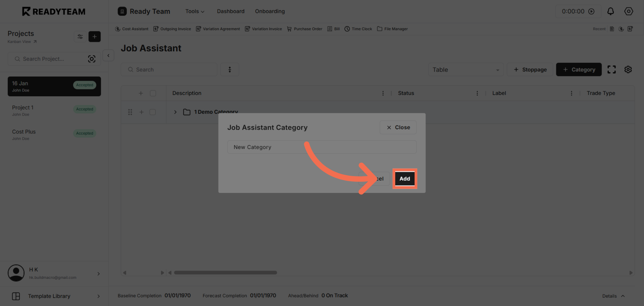The image size is (644, 306).
Task: Go to the Dashboard tab
Action: [x=230, y=11]
